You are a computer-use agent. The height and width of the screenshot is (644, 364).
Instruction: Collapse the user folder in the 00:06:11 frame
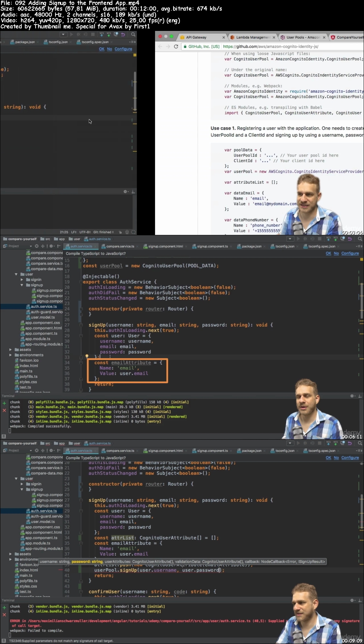click(16, 274)
